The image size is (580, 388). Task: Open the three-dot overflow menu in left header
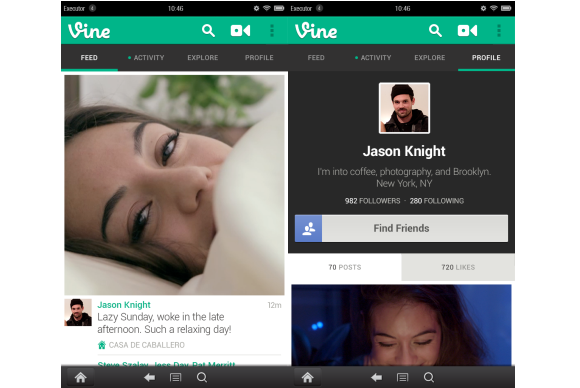click(x=272, y=31)
